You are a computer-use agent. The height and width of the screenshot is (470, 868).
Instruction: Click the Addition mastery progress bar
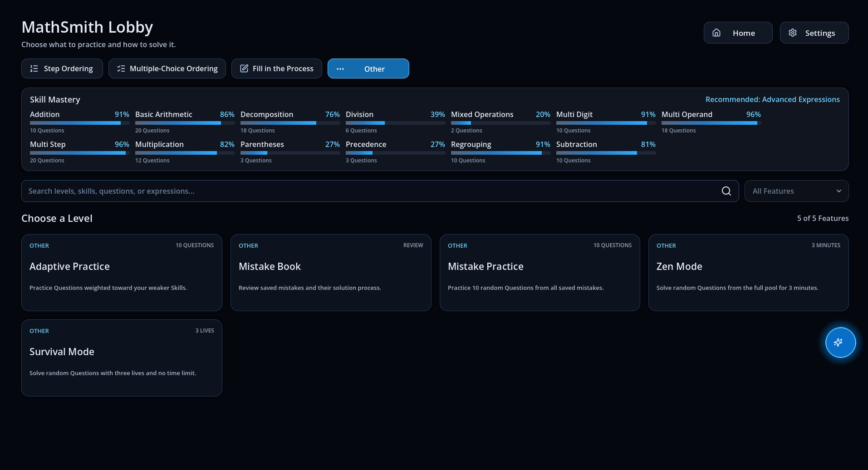[x=80, y=123]
